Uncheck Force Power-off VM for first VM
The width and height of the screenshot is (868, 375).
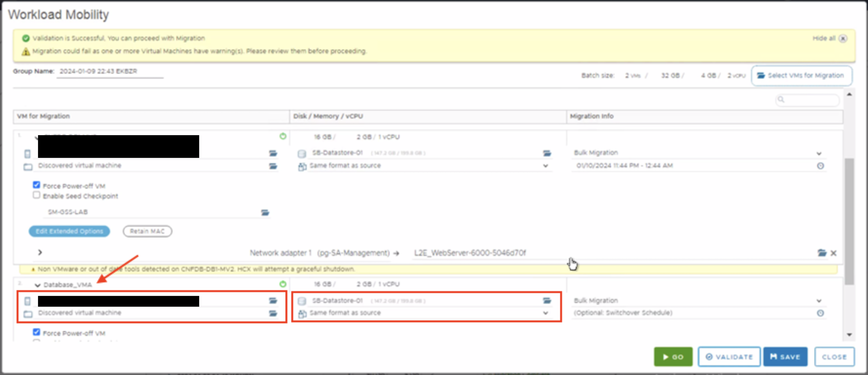(x=37, y=185)
